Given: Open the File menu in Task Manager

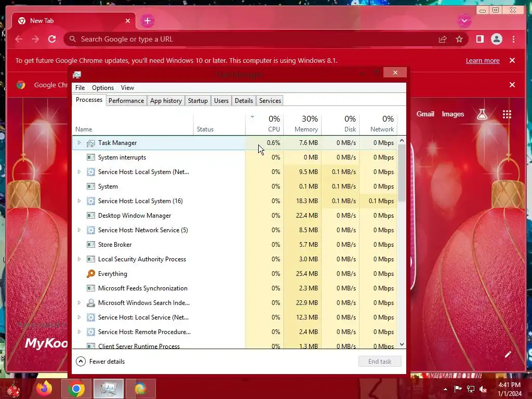Looking at the screenshot, I should click(80, 87).
